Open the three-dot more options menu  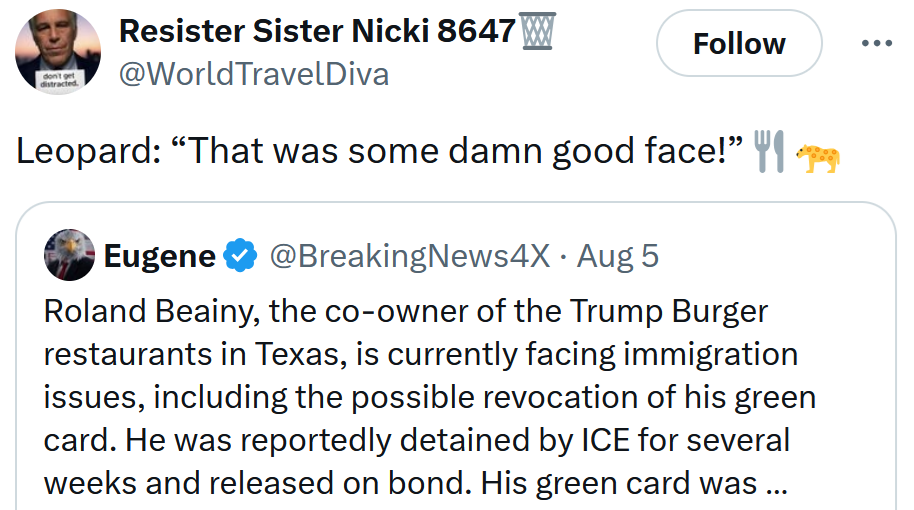click(876, 44)
